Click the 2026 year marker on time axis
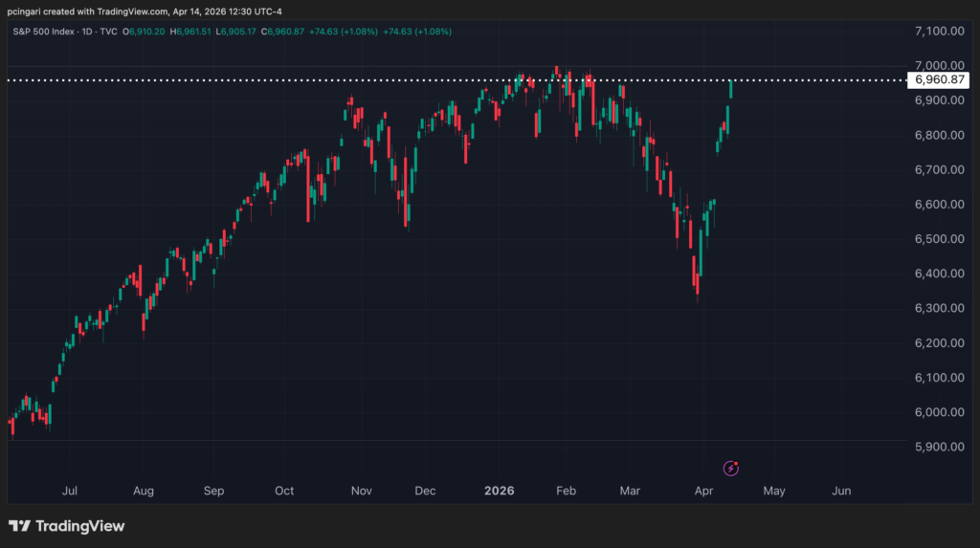Screen dimensions: 980x548 (x=499, y=491)
